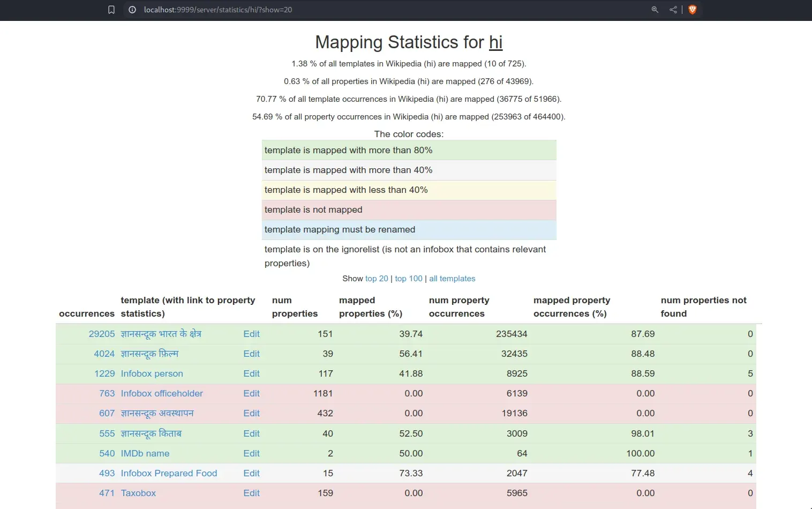Click the share icon in address bar
This screenshot has height=509, width=812.
point(673,10)
